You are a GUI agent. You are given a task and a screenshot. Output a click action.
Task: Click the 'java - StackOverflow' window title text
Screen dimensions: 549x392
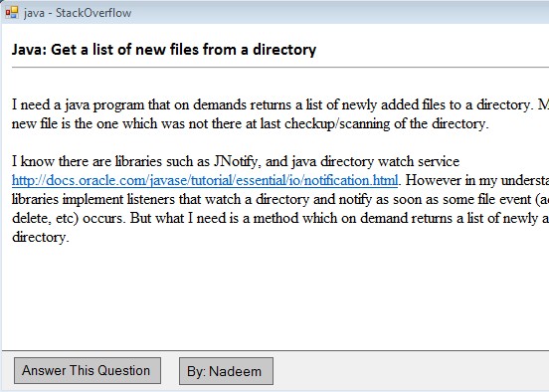click(x=78, y=13)
